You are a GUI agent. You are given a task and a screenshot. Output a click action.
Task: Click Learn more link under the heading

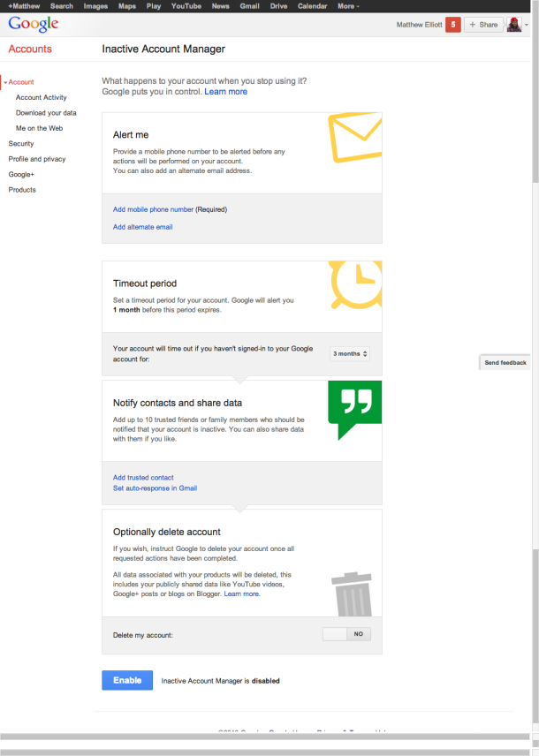tap(226, 92)
